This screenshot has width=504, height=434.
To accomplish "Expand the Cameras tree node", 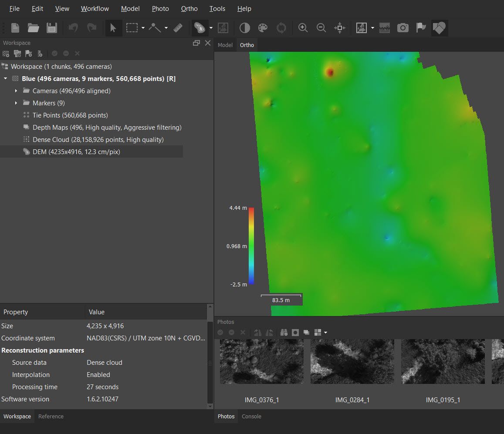I will (16, 91).
